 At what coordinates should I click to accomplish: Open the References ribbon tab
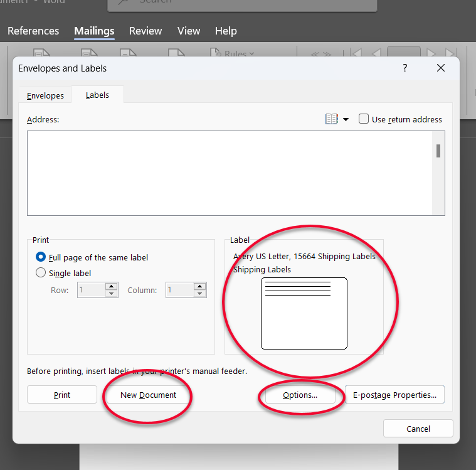[x=33, y=31]
